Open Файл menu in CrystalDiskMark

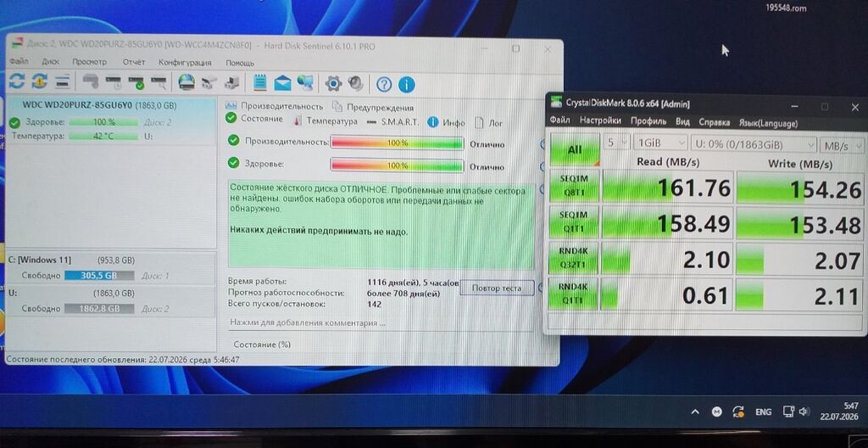[x=559, y=119]
